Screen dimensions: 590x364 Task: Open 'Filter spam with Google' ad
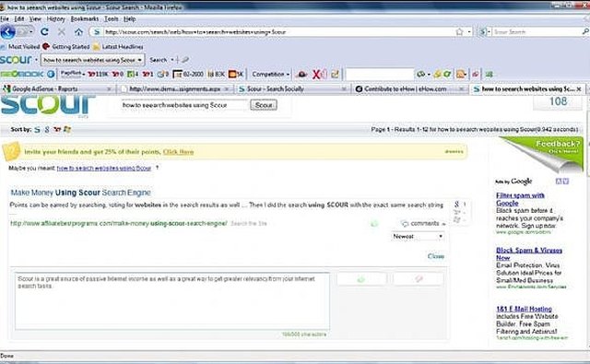coord(520,199)
